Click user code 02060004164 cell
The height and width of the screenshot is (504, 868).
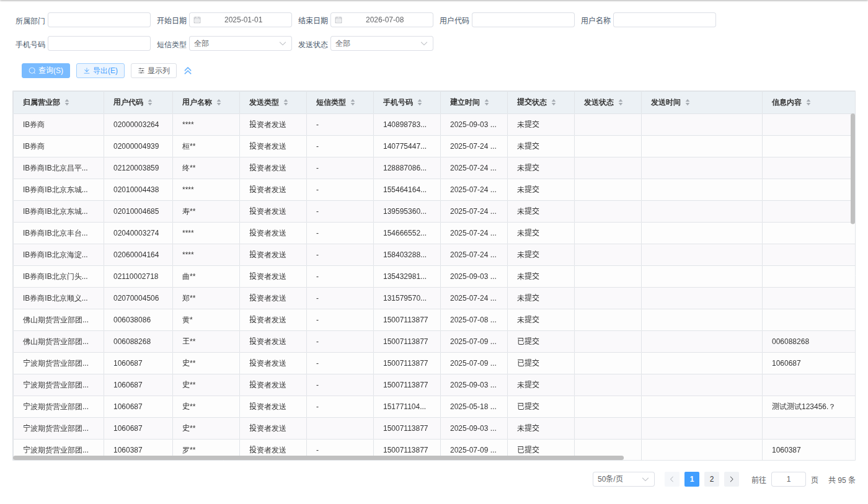138,255
